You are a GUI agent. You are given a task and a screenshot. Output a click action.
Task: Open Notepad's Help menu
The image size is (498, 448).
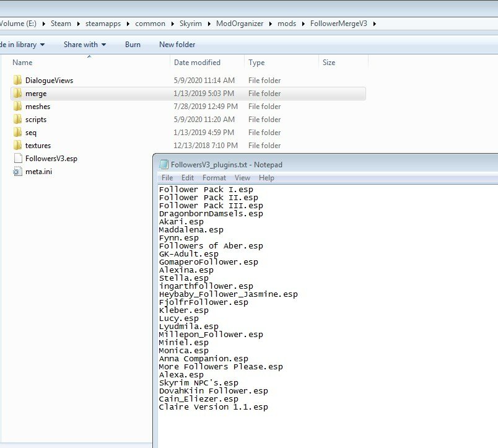(266, 178)
